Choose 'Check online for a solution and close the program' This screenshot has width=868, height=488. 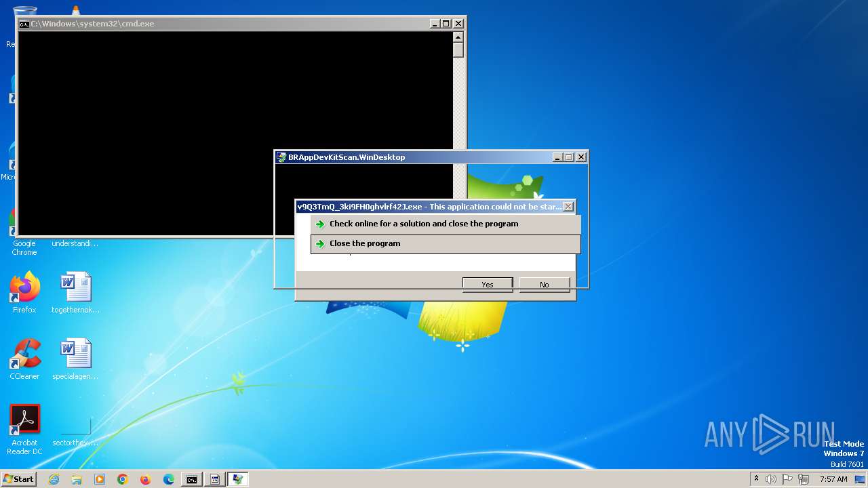[446, 224]
